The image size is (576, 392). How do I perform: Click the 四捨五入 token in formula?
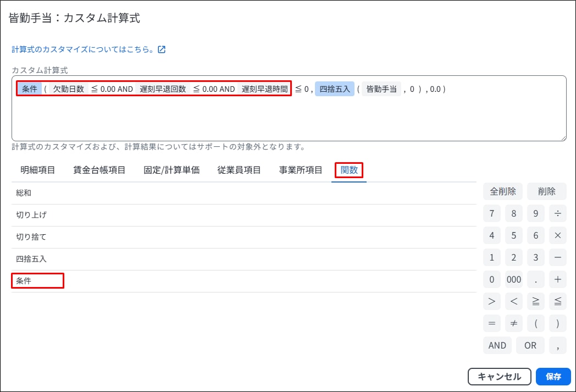(334, 89)
